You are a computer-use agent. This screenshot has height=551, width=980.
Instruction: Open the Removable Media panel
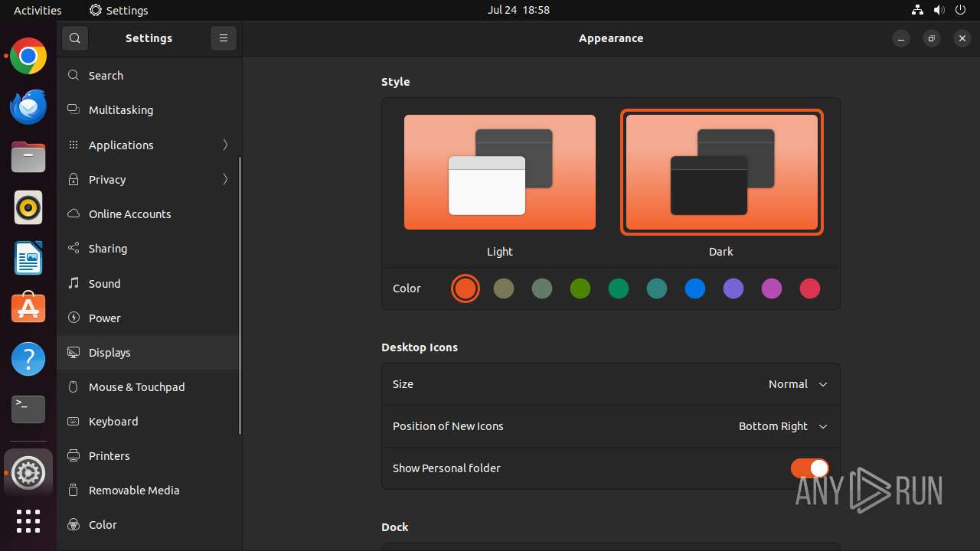point(149,490)
